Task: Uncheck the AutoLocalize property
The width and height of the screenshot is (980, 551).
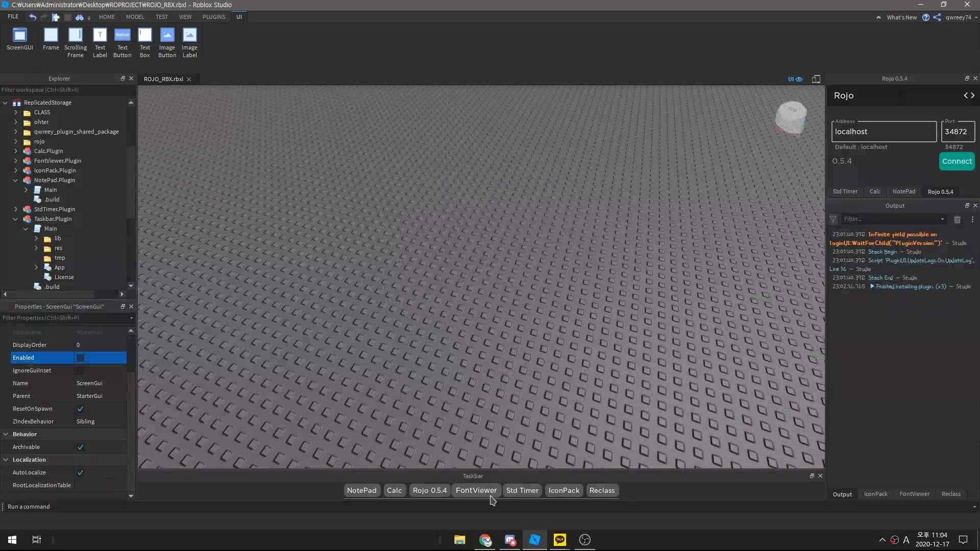Action: click(80, 472)
